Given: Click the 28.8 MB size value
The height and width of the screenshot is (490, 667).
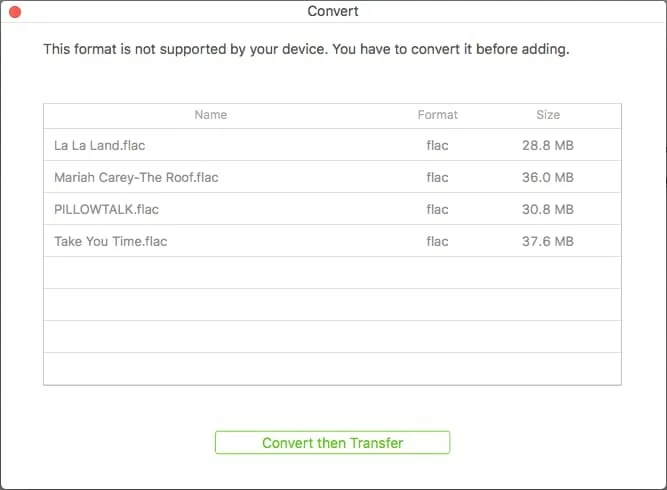Looking at the screenshot, I should 548,145.
